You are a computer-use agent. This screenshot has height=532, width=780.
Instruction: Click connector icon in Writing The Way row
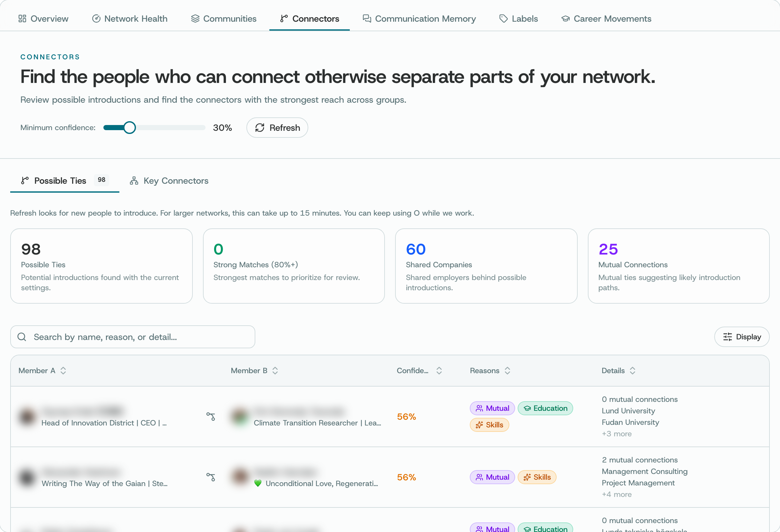(210, 477)
